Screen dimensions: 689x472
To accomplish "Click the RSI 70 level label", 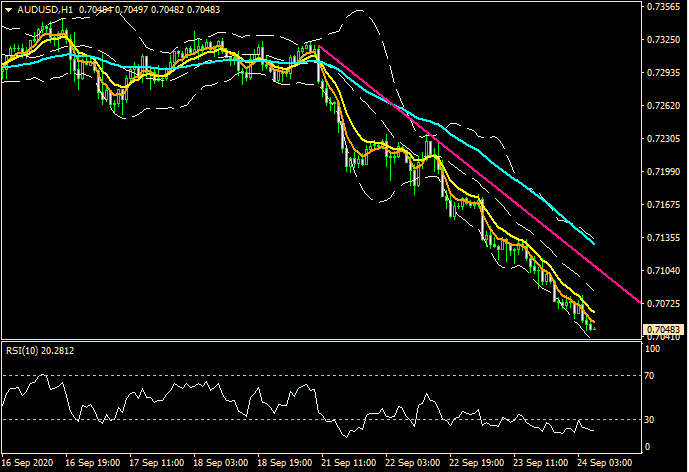I will (651, 376).
